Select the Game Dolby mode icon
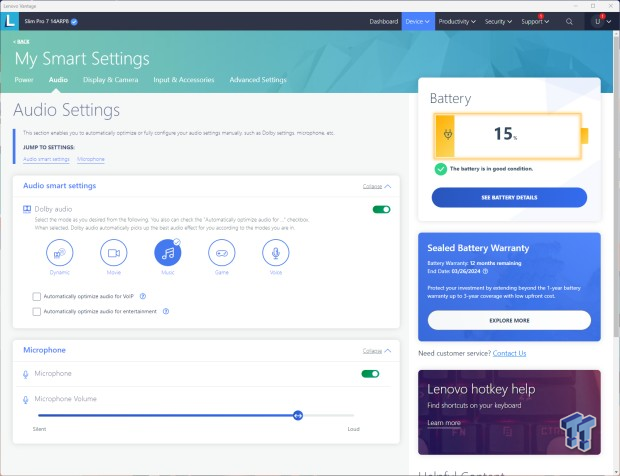Viewport: 620px width, 476px height. (x=221, y=252)
